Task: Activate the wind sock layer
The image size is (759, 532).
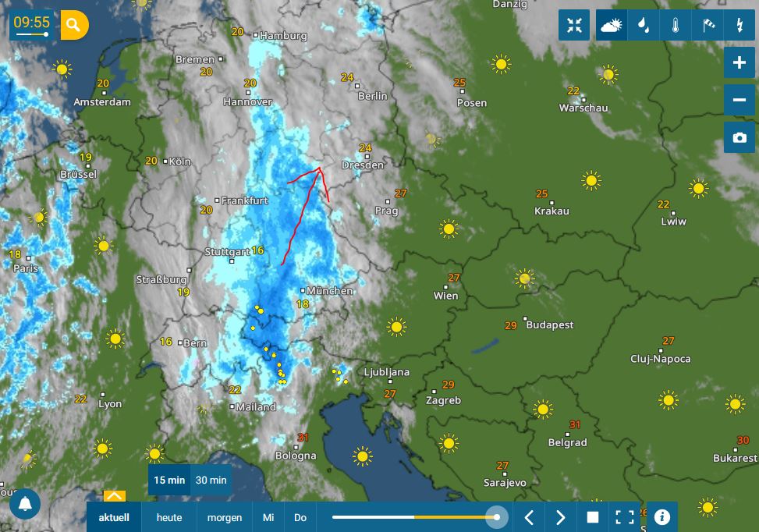Action: pyautogui.click(x=708, y=25)
